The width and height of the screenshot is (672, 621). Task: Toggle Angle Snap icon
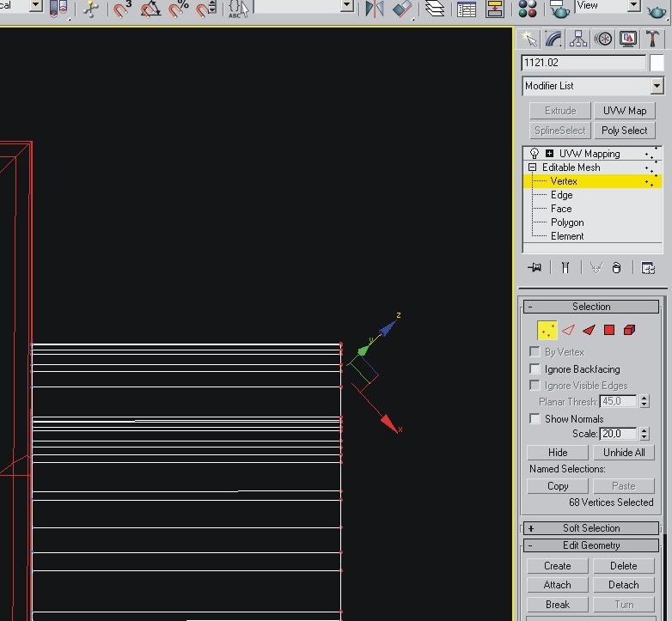pos(150,9)
